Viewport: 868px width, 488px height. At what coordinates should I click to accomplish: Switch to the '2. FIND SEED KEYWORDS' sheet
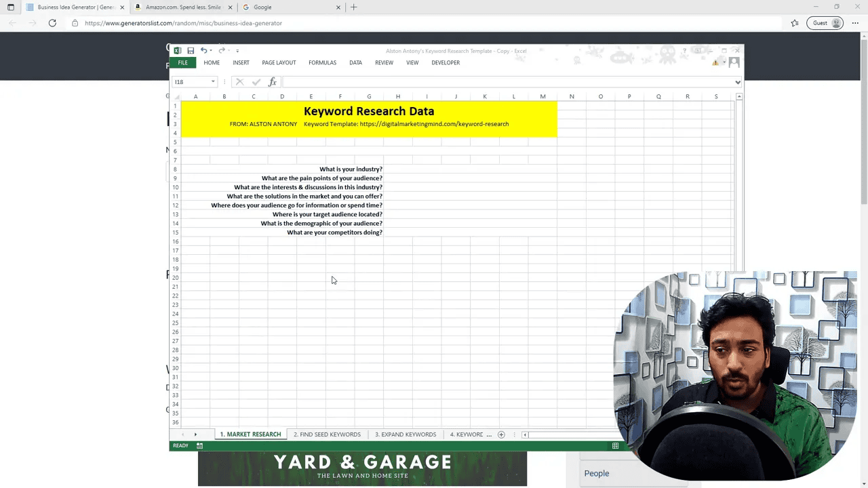328,434
